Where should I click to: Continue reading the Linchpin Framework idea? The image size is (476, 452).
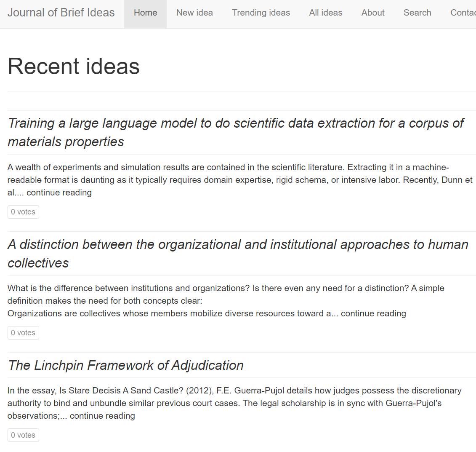point(102,416)
